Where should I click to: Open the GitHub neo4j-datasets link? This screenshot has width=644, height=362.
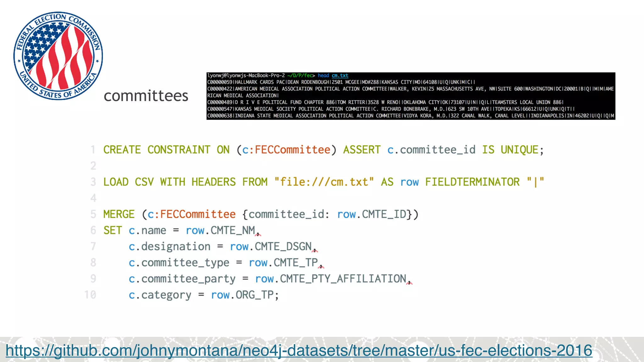pyautogui.click(x=299, y=351)
